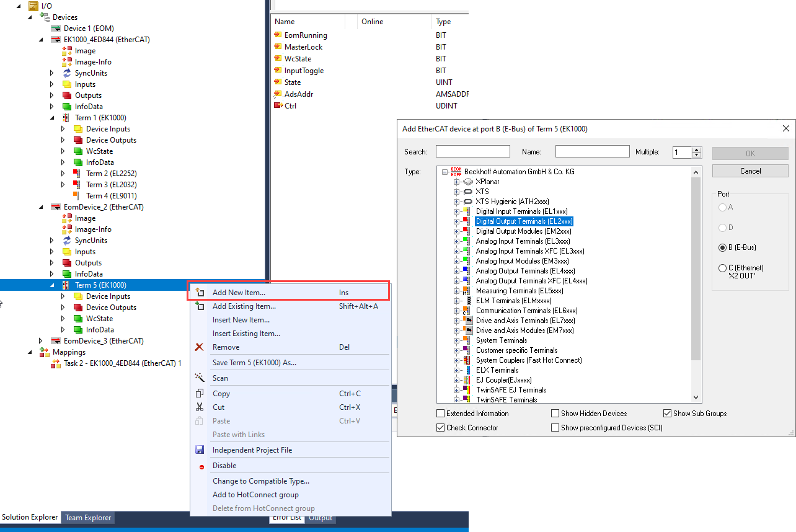Image resolution: width=796 pixels, height=532 pixels.
Task: Click the Type column header
Action: click(451, 22)
